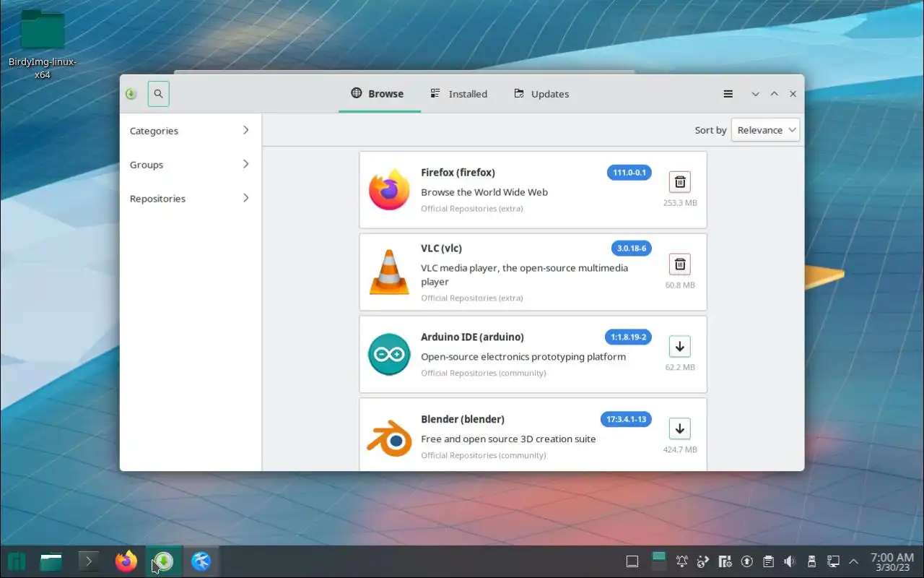The width and height of the screenshot is (924, 578).
Task: Open the Manjaro application launcher in taskbar
Action: point(17,561)
